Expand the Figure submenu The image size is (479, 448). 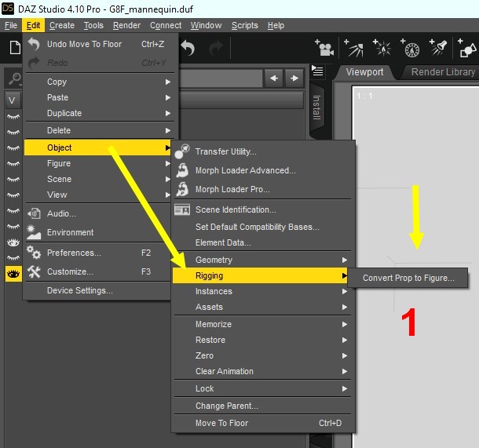point(97,163)
